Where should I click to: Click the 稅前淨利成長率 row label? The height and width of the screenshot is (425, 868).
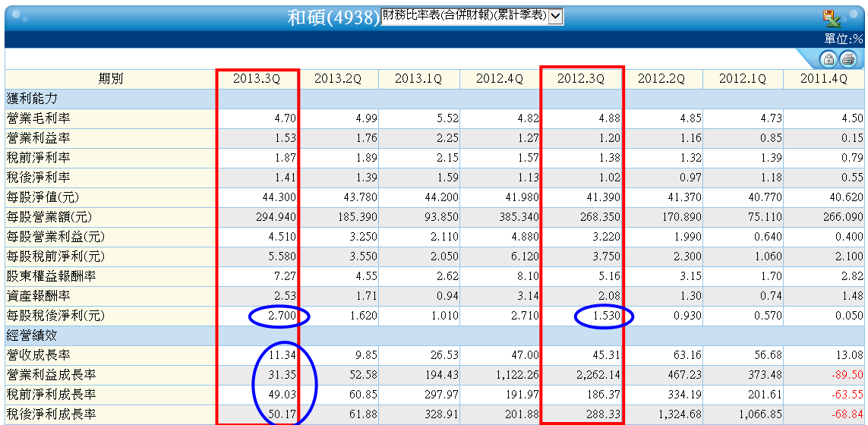coord(51,395)
